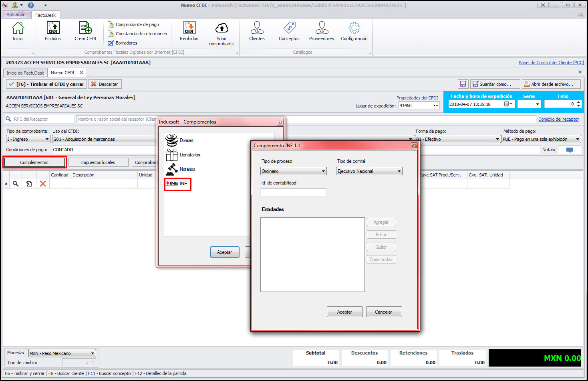Open Emitidos CFDI list
The width and height of the screenshot is (588, 381).
pyautogui.click(x=53, y=31)
